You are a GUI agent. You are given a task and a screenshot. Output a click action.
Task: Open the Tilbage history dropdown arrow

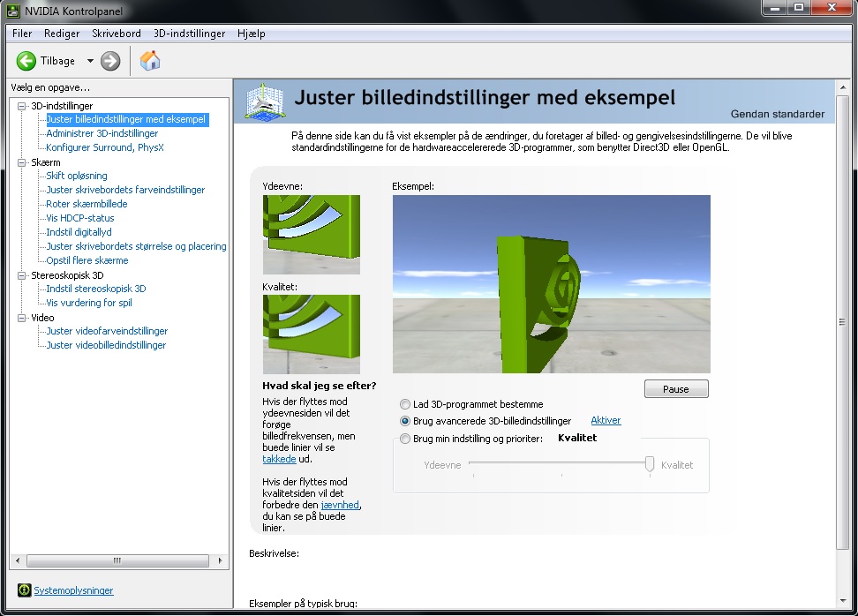tap(90, 61)
